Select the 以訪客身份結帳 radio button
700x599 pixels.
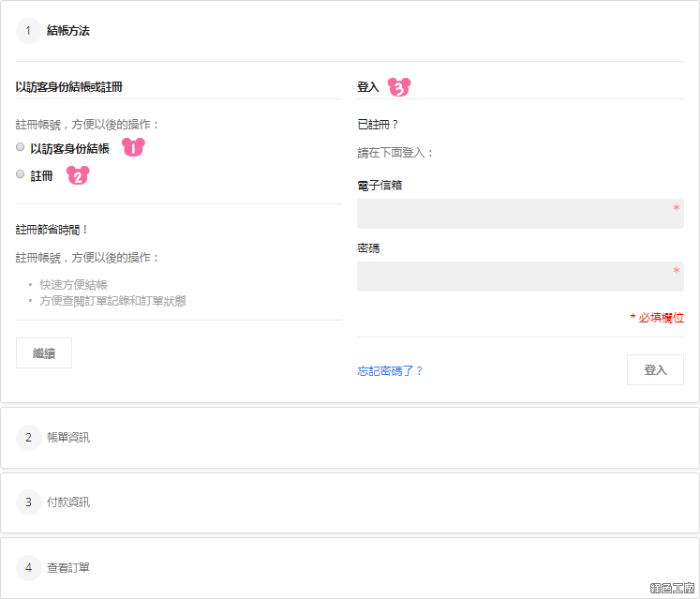(20, 147)
